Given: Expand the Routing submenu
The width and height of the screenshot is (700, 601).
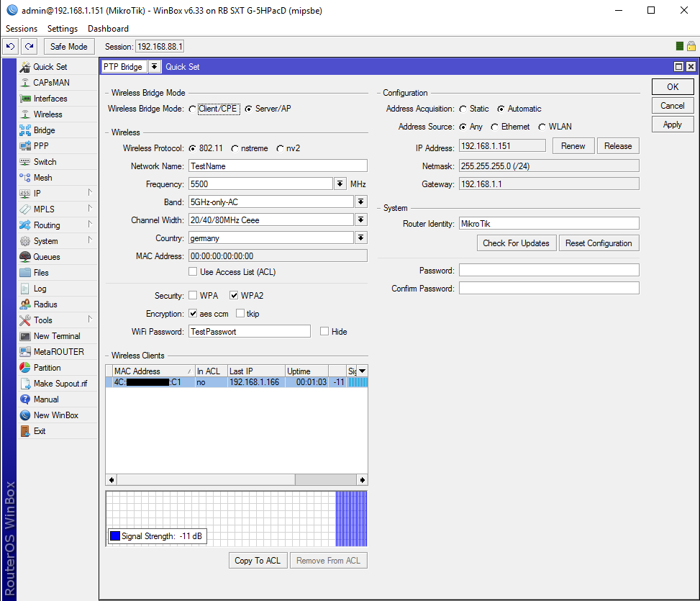Looking at the screenshot, I should coord(90,225).
